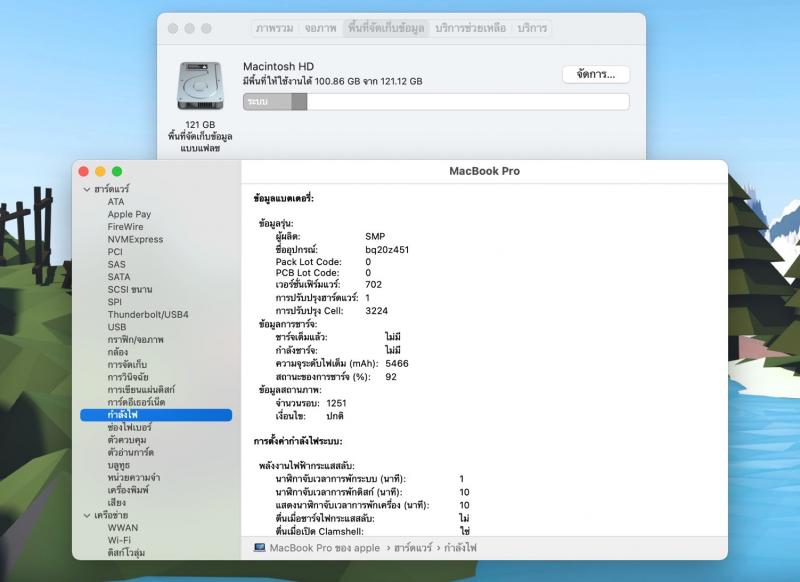Click the charge state percentage value 92
800x582 pixels.
[x=391, y=377]
